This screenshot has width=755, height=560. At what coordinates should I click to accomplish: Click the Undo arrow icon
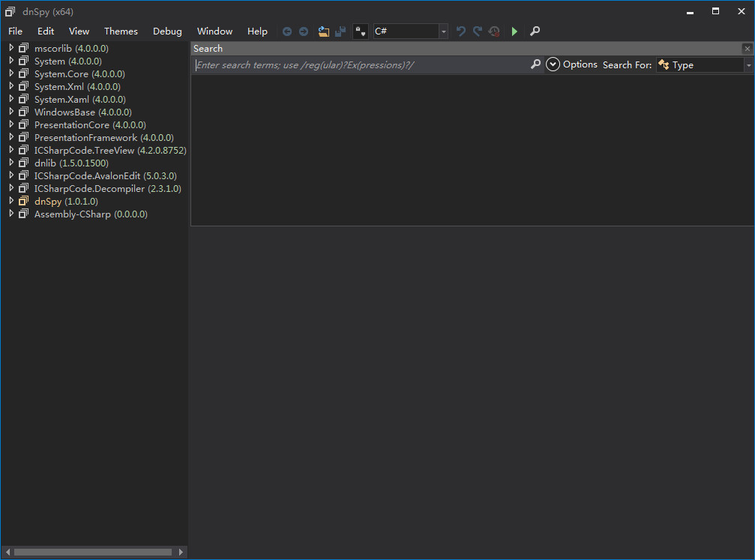click(461, 31)
